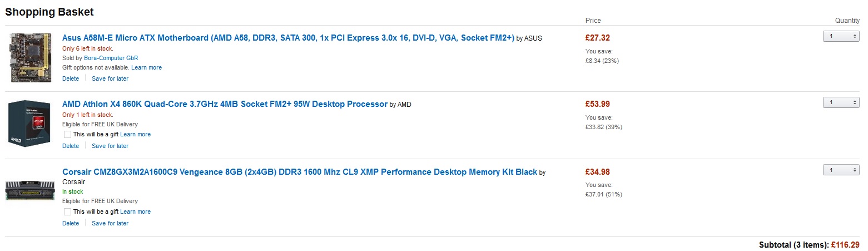Image resolution: width=868 pixels, height=251 pixels.
Task: Click the AMD Athlon processor box image
Action: [27, 124]
